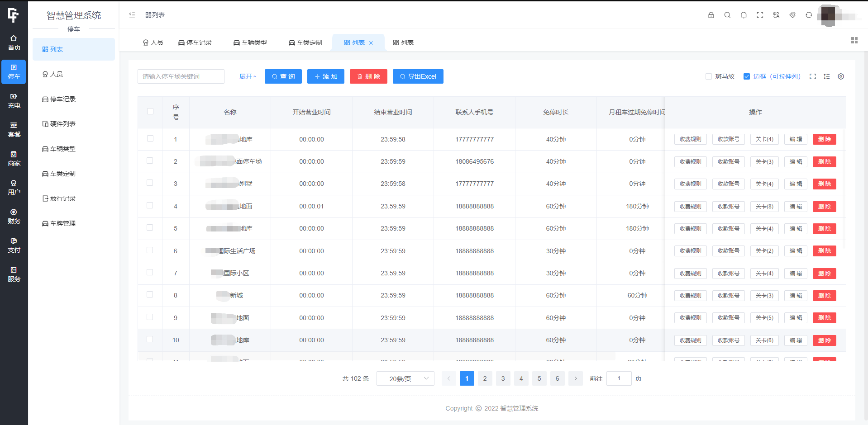Switch to the 停车记录 tab
The width and height of the screenshot is (868, 425).
click(x=195, y=42)
